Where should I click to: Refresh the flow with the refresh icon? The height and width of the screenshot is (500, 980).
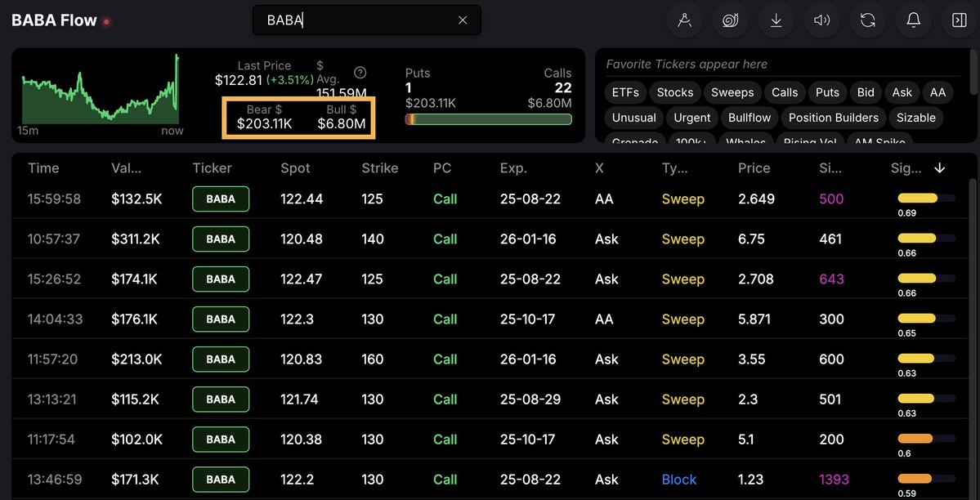867,20
